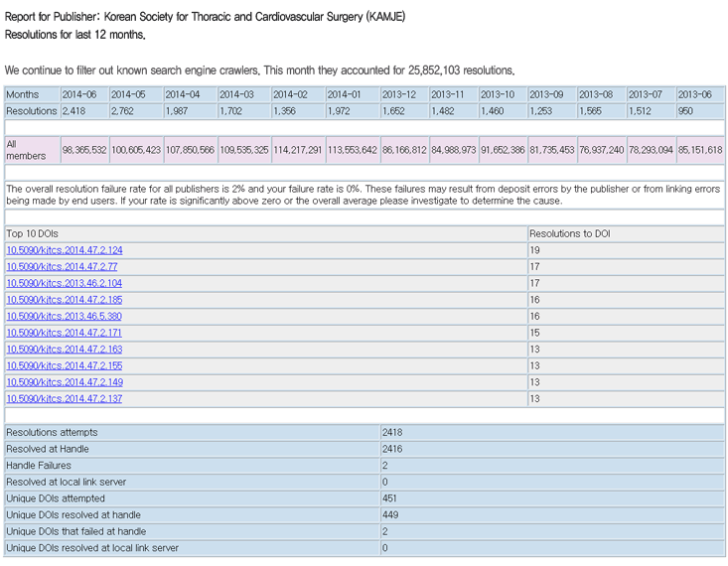Image resolution: width=728 pixels, height=566 pixels.
Task: Click the resolutions value 1,987
Action: click(177, 111)
